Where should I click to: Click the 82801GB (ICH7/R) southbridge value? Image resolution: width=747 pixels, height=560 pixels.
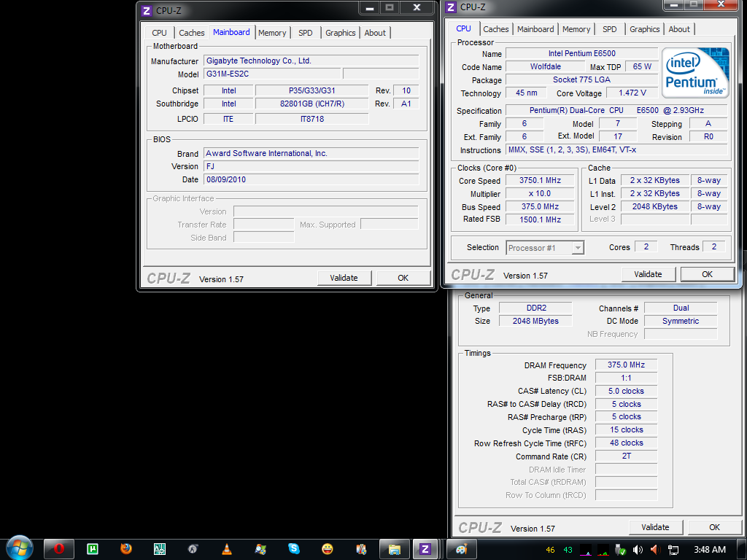tap(312, 104)
